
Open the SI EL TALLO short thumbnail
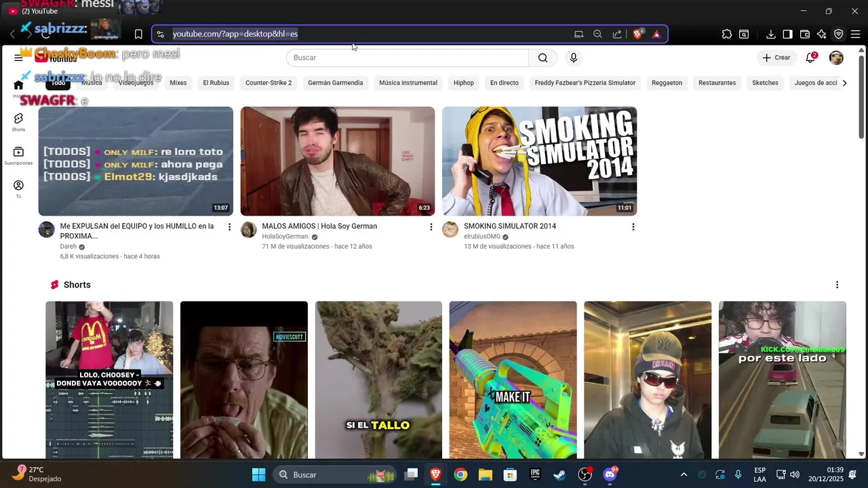pyautogui.click(x=378, y=380)
